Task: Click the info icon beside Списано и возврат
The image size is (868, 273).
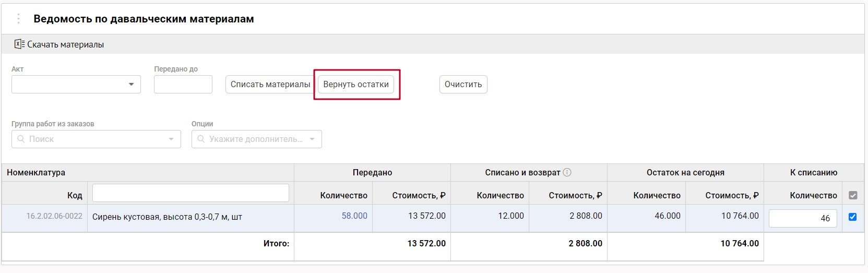Action: 567,172
